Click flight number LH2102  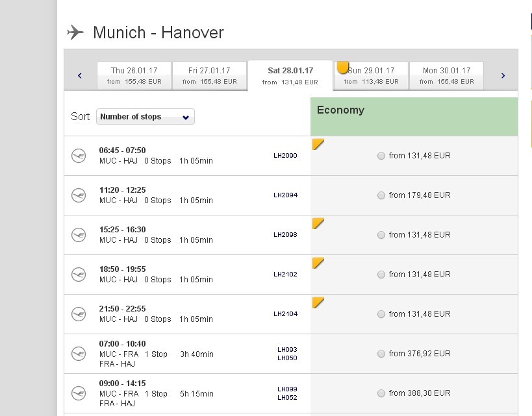pos(285,275)
